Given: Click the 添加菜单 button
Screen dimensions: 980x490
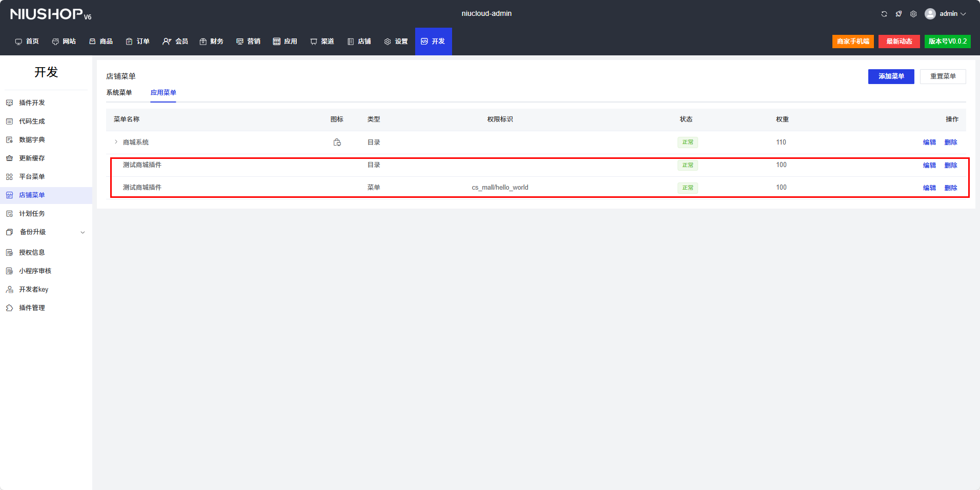Looking at the screenshot, I should pyautogui.click(x=891, y=76).
